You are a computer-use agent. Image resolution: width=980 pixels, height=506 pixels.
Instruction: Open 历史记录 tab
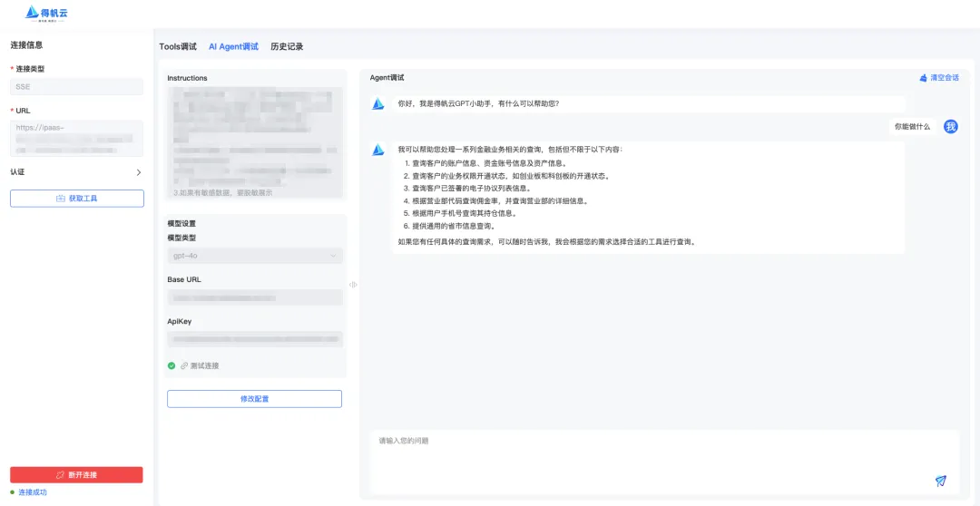[x=287, y=47]
